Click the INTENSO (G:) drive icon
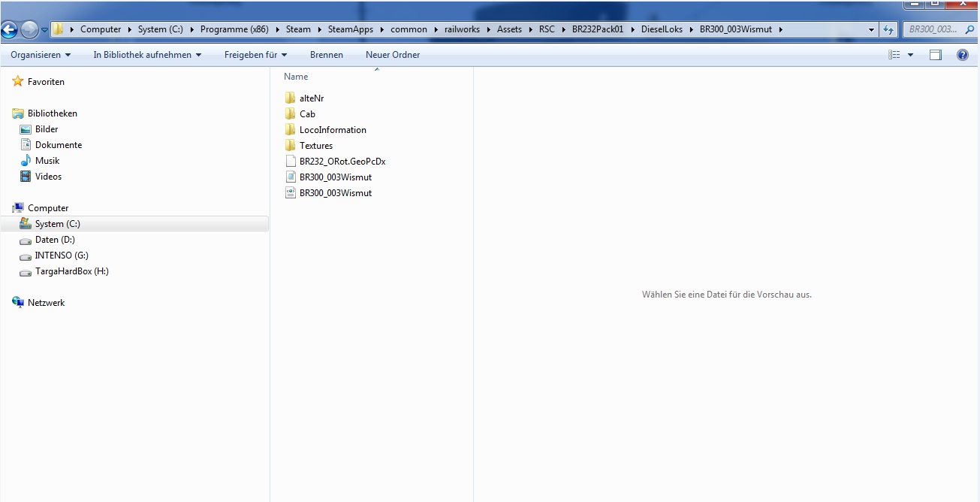The image size is (980, 502). 26,256
